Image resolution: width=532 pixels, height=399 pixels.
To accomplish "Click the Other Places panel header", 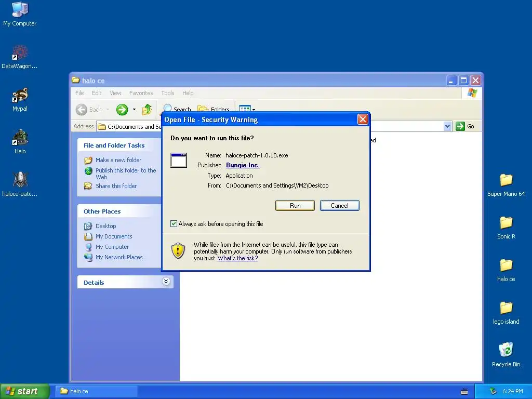I will pos(102,211).
